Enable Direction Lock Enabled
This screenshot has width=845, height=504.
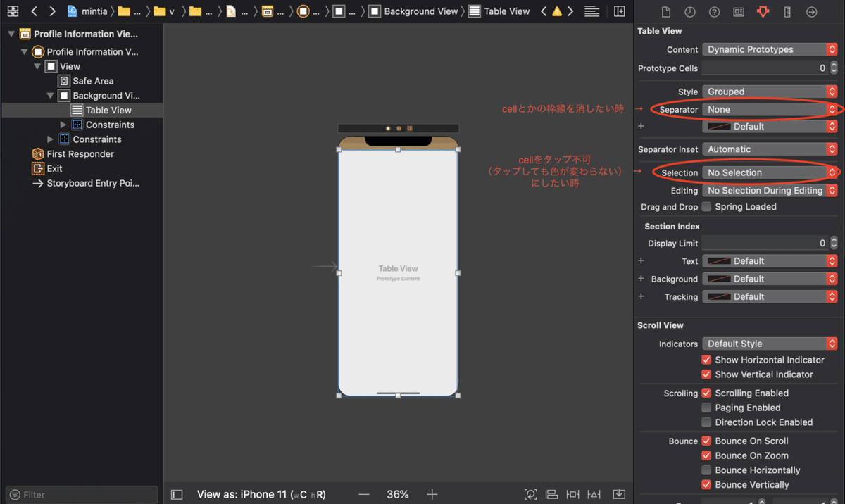click(706, 422)
